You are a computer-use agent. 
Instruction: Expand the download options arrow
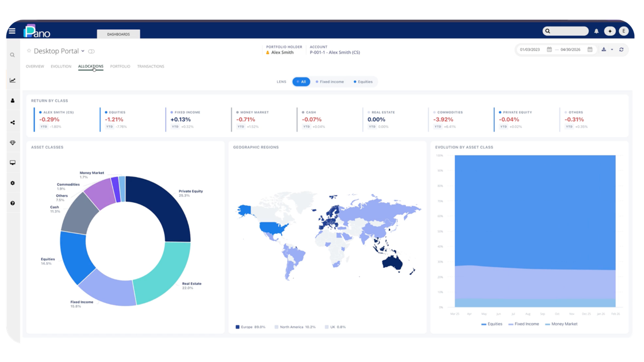[612, 49]
